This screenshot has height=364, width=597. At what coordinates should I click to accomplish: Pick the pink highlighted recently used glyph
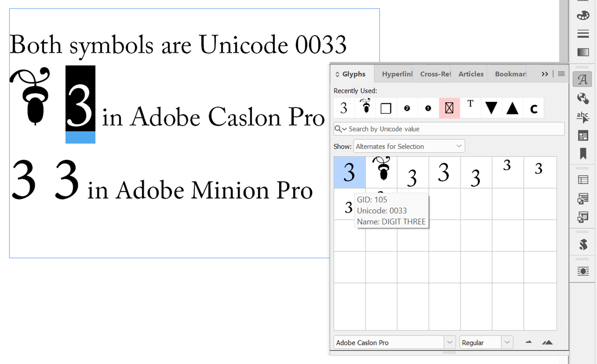tap(449, 108)
